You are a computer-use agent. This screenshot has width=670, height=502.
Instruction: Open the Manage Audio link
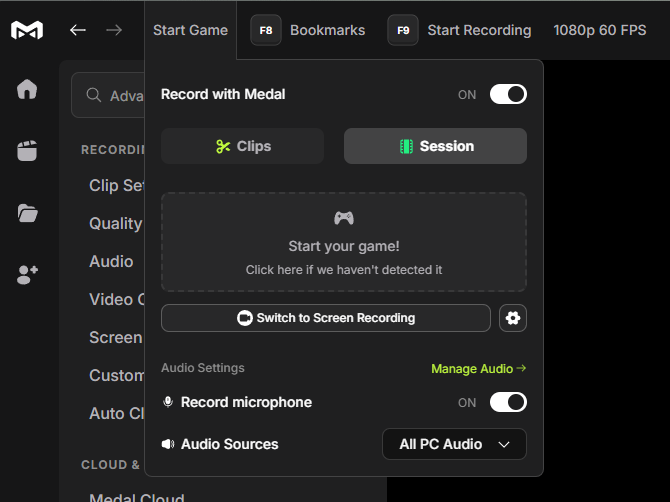479,368
